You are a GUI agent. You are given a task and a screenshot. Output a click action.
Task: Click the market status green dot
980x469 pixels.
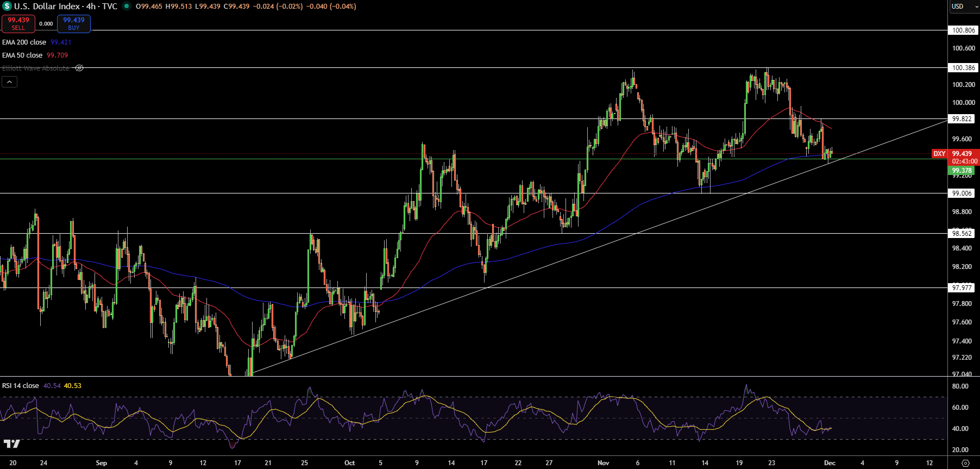127,7
